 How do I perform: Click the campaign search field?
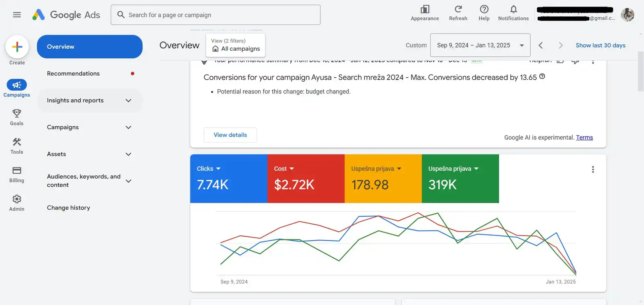[215, 15]
